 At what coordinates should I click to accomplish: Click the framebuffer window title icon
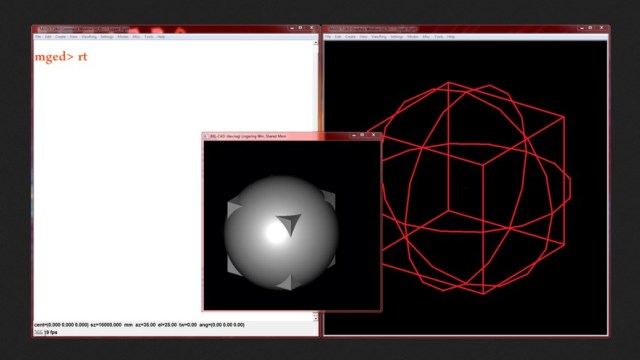coord(206,136)
